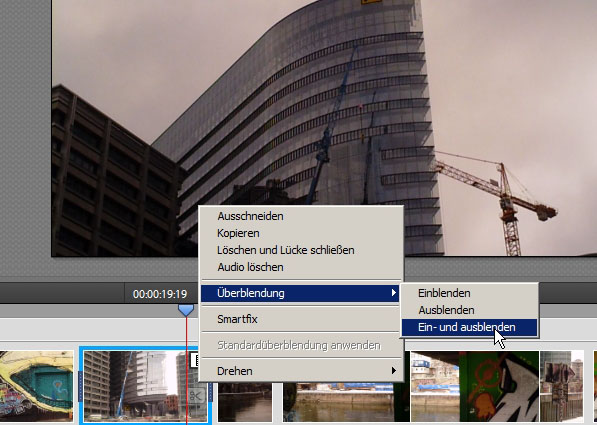Expand the Drehen submenu arrow
This screenshot has height=425, width=597.
coord(393,371)
